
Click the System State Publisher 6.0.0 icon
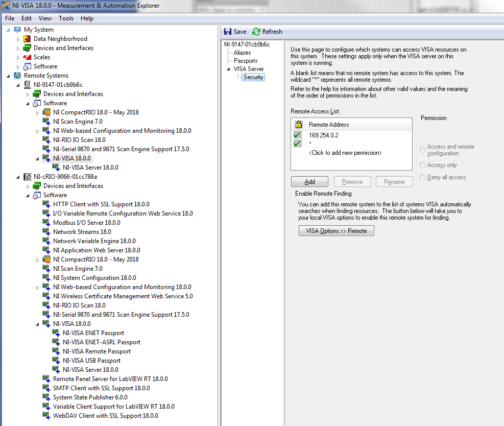[x=46, y=397]
